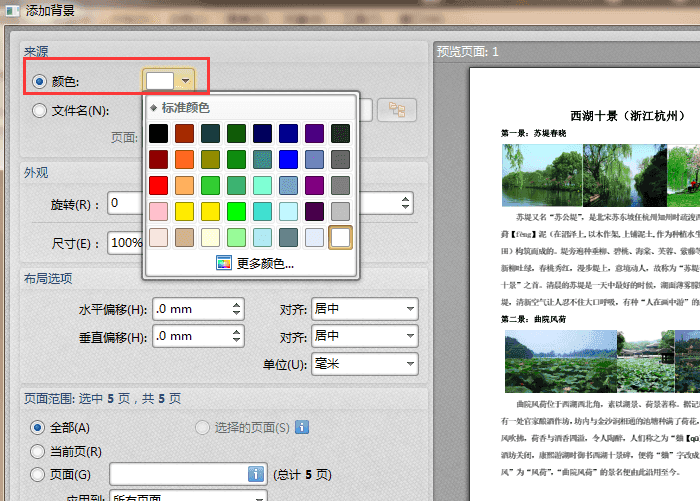This screenshot has height=501, width=700.
Task: Click the current color white preview box
Action: coord(160,81)
